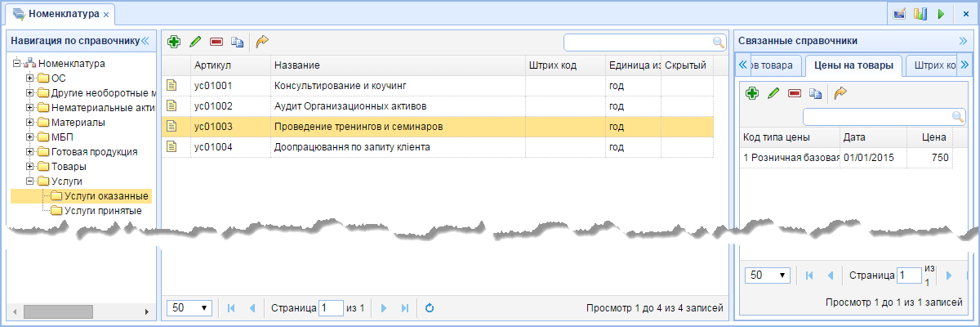Screen dimensions: 980x327
Task: Click the main grid search field
Action: click(645, 42)
